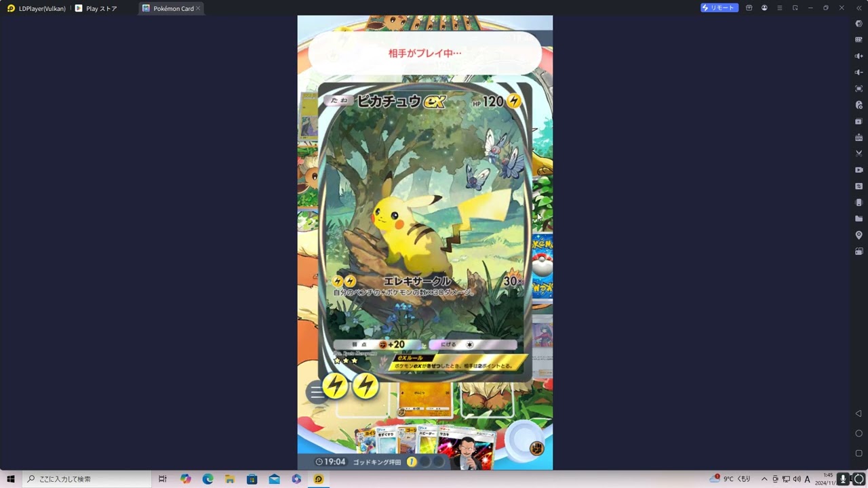868x488 pixels.
Task: Tap the HP 120 value on card
Action: point(488,102)
